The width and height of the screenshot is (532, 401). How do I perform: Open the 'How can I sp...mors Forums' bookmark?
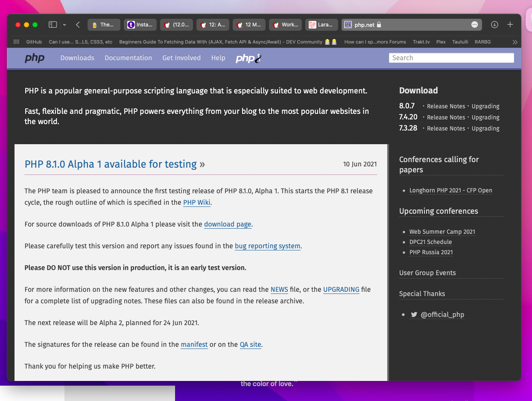pyautogui.click(x=375, y=42)
